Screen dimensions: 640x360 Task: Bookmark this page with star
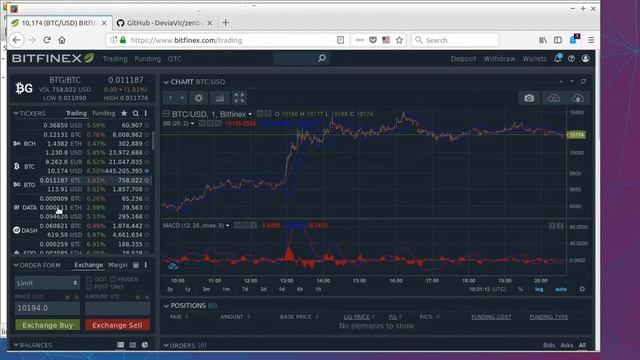click(x=399, y=40)
